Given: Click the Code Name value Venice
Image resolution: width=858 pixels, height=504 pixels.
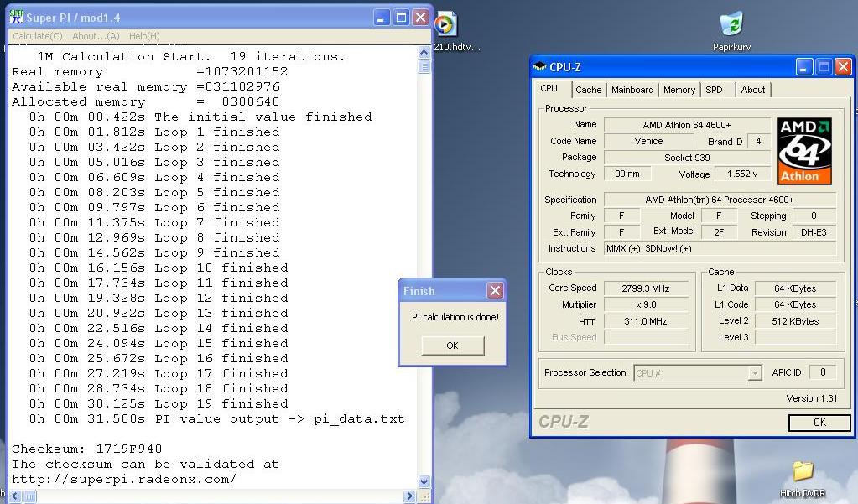Looking at the screenshot, I should point(648,141).
